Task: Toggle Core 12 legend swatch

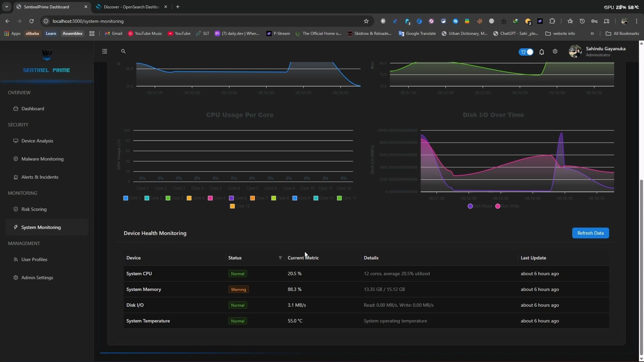Action: [x=232, y=206]
